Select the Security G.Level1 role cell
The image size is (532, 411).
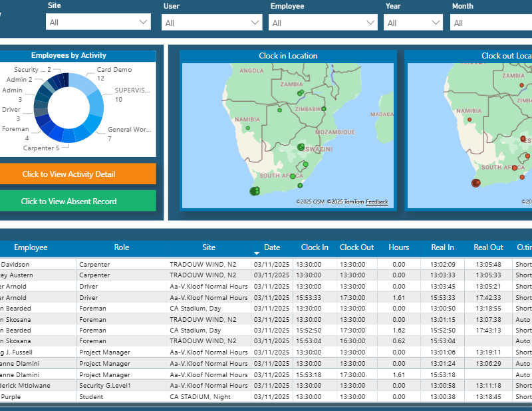coord(105,386)
